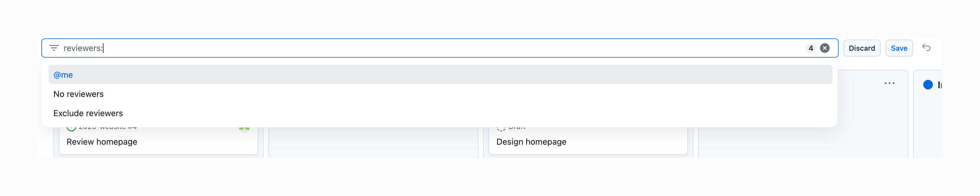Image resolution: width=980 pixels, height=196 pixels.
Task: Click the undo arrow icon
Action: (927, 47)
